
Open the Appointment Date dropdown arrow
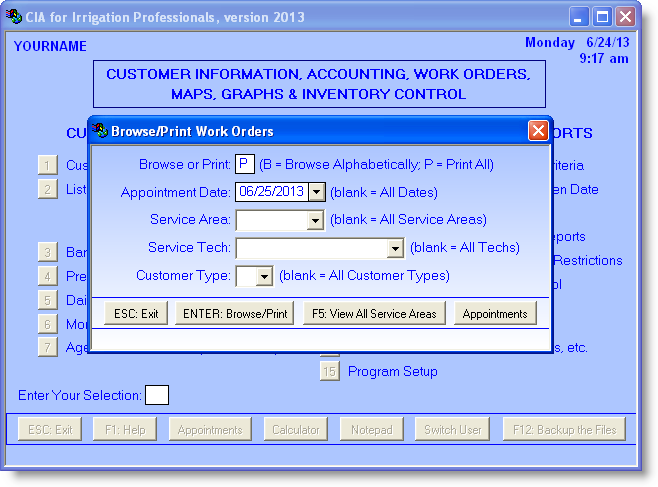coord(316,192)
